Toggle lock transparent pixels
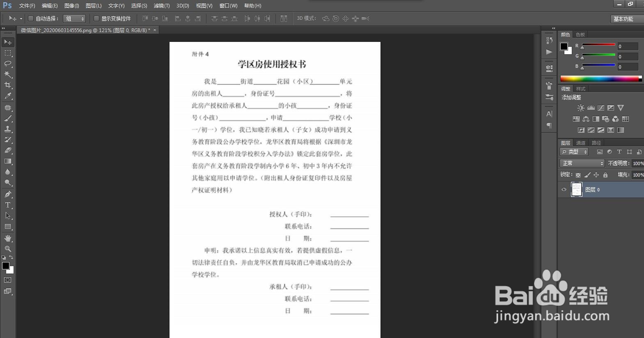644x338 pixels. click(578, 175)
